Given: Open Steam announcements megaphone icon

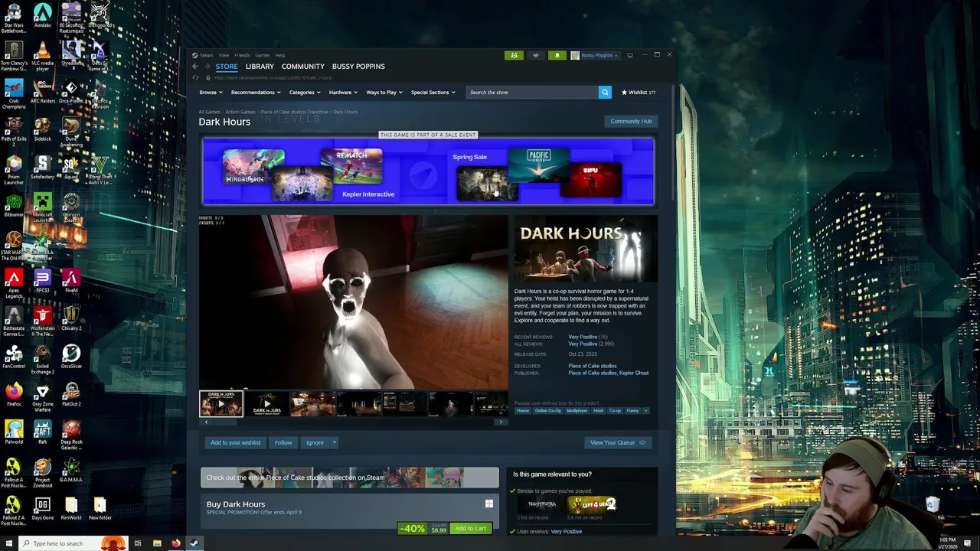Looking at the screenshot, I should [536, 55].
